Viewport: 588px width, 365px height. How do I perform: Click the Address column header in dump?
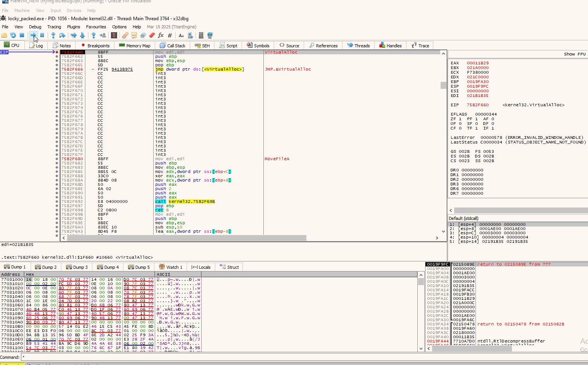(12, 274)
